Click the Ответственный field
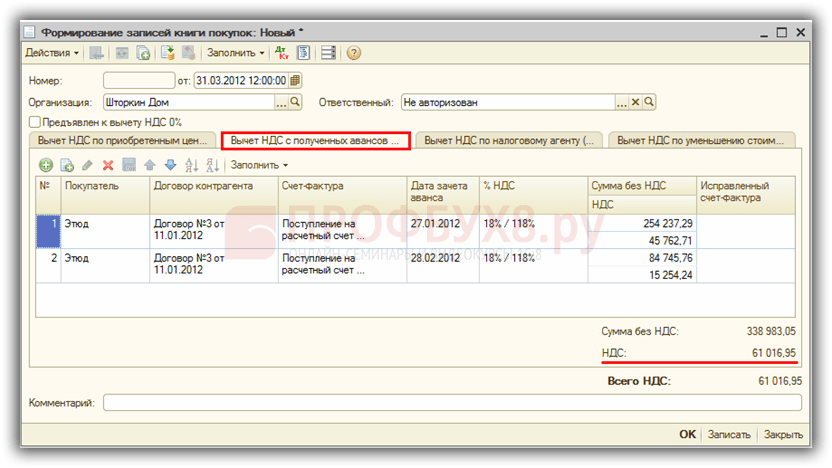Screen dimensions: 832x468 (x=508, y=102)
